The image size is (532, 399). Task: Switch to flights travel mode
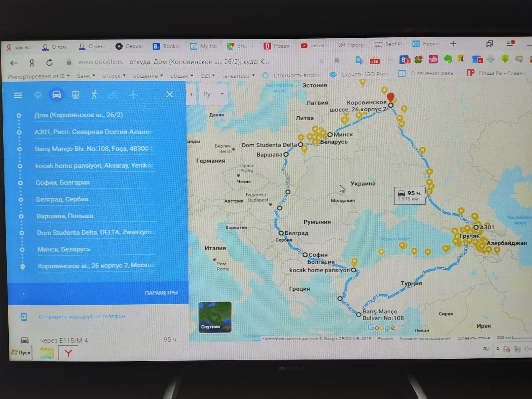(x=133, y=95)
